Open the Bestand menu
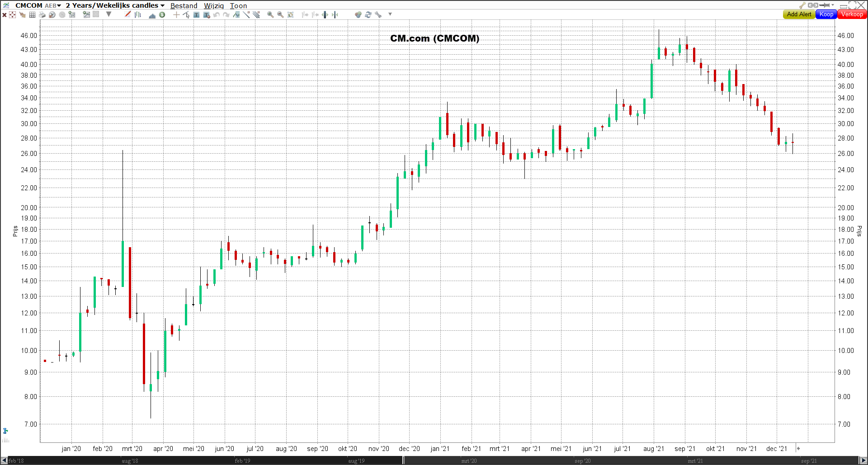This screenshot has height=465, width=868. pos(184,6)
